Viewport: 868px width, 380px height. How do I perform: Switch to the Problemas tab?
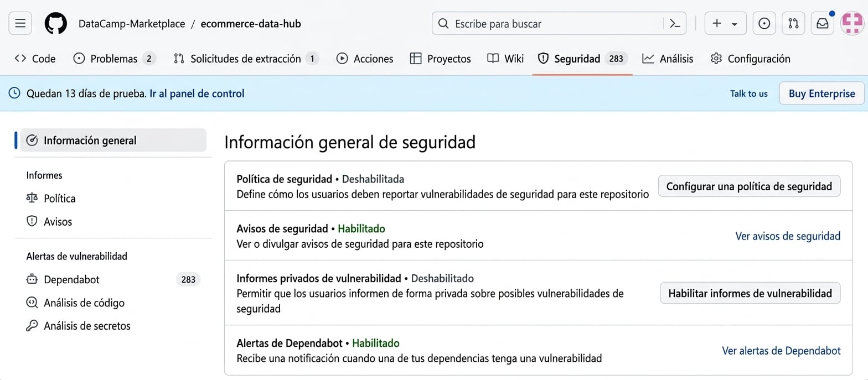coord(115,59)
